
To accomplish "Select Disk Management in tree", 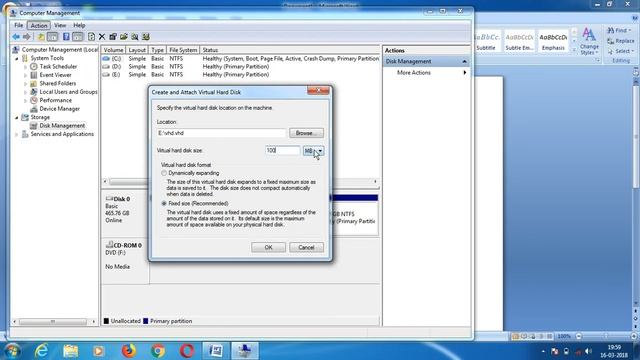I will (62, 126).
